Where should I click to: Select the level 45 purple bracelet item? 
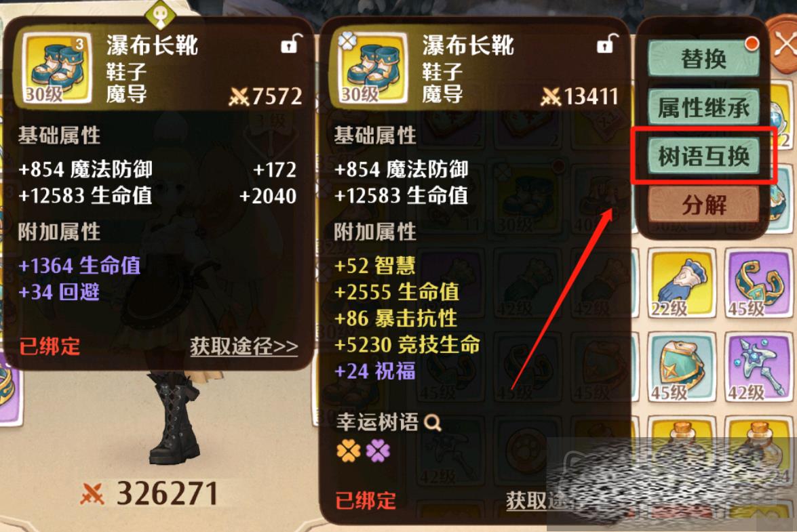click(758, 283)
